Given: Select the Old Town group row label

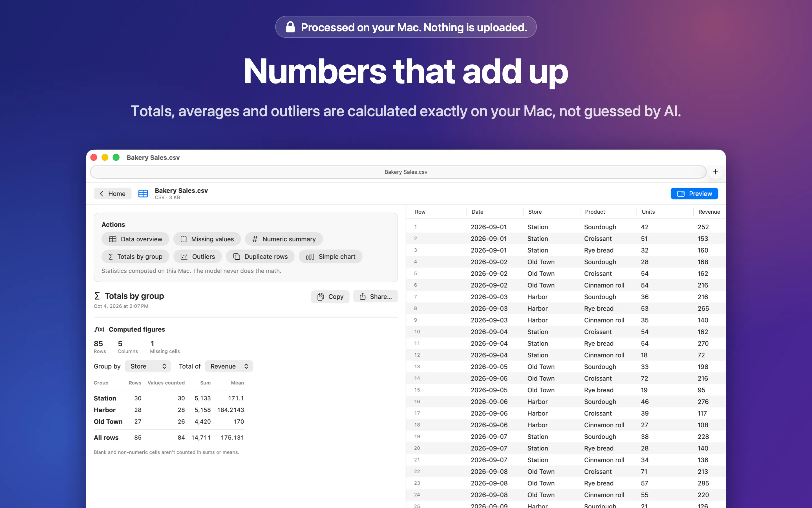Looking at the screenshot, I should [x=108, y=421].
